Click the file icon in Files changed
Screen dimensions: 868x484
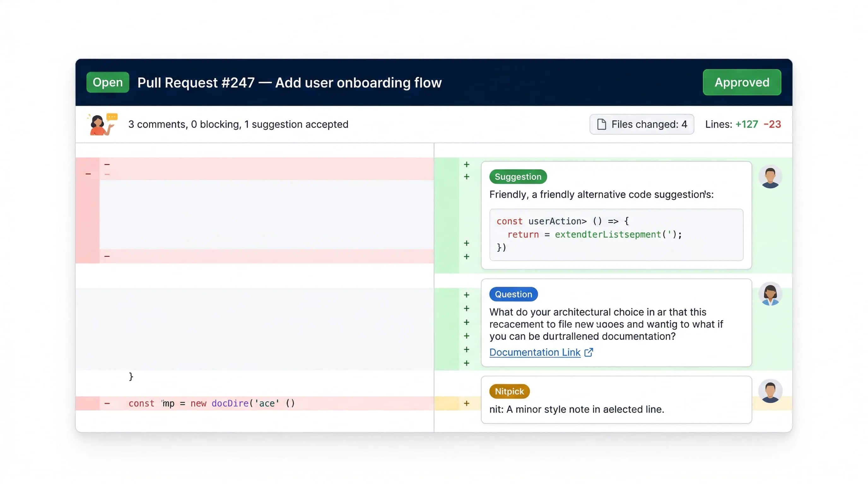click(x=601, y=124)
